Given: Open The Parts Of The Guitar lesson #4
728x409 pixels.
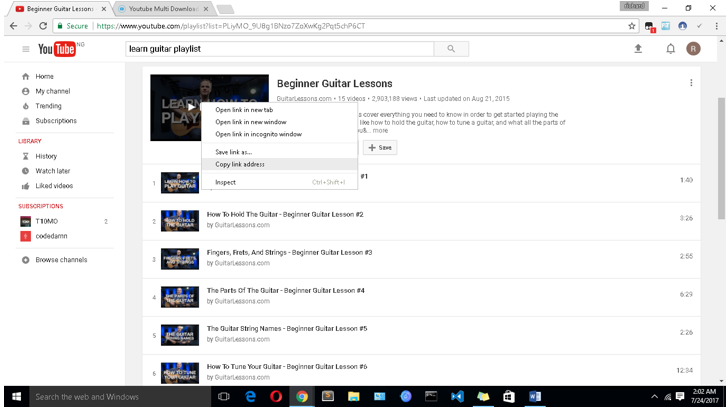Looking at the screenshot, I should tap(286, 291).
